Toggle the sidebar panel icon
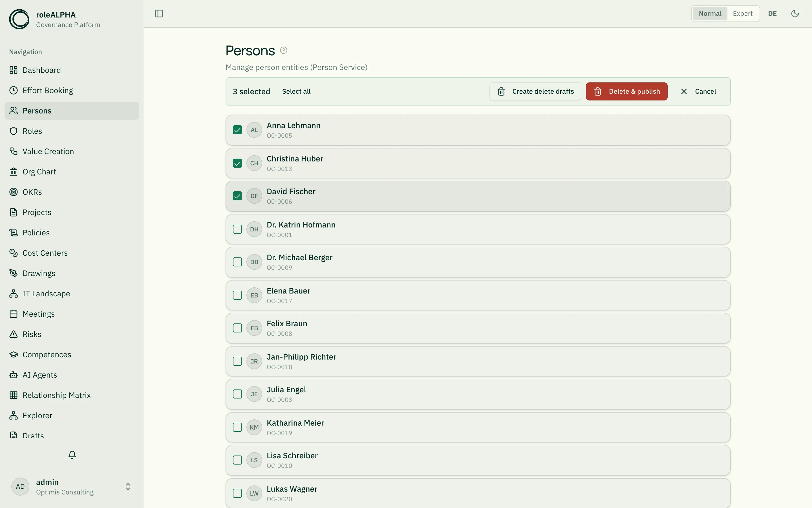 (x=159, y=14)
